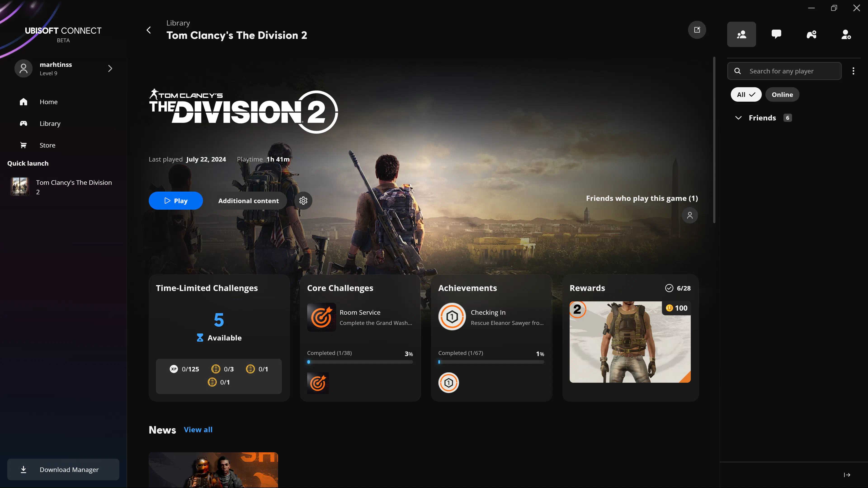Click the small achievement badge below progress bar
Screen dimensions: 868x488
(x=448, y=383)
